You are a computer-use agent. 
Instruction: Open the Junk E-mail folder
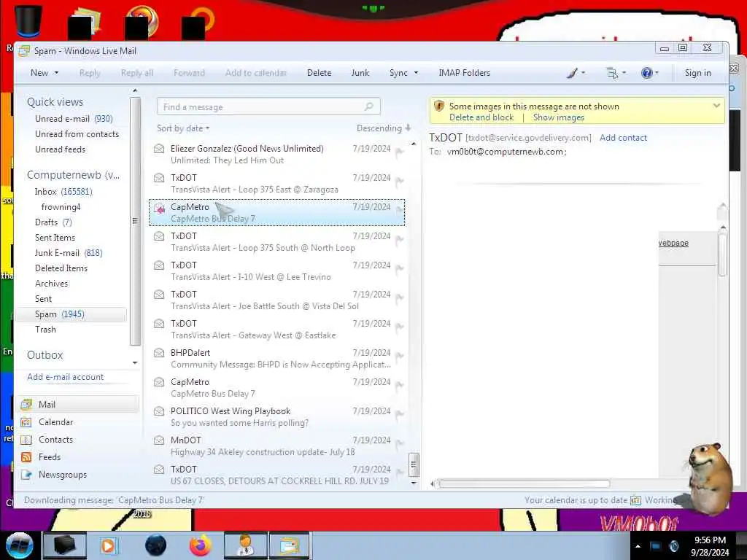pyautogui.click(x=69, y=253)
